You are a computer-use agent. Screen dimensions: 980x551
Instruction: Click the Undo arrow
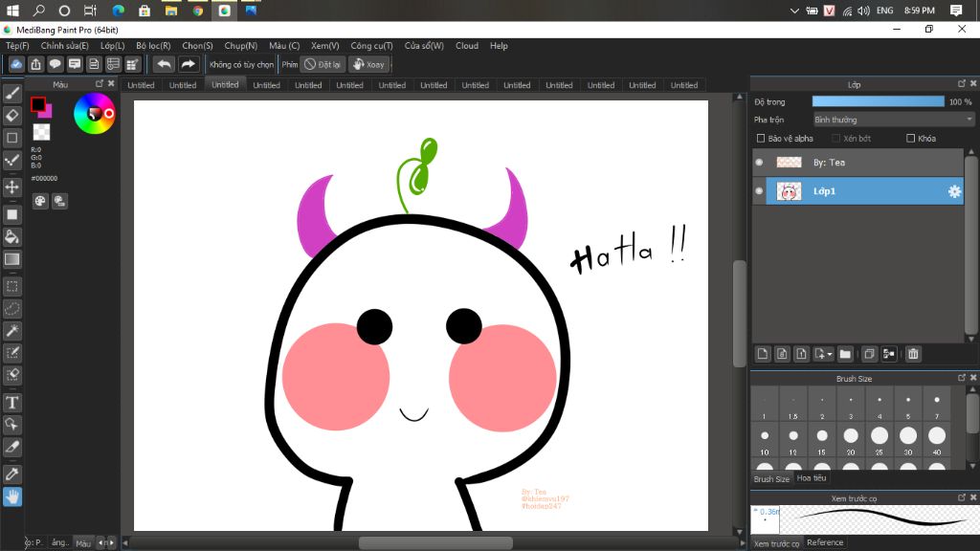(164, 64)
